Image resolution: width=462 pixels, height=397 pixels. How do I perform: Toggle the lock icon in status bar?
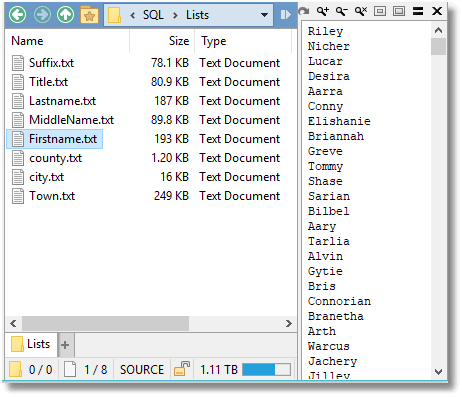182,369
